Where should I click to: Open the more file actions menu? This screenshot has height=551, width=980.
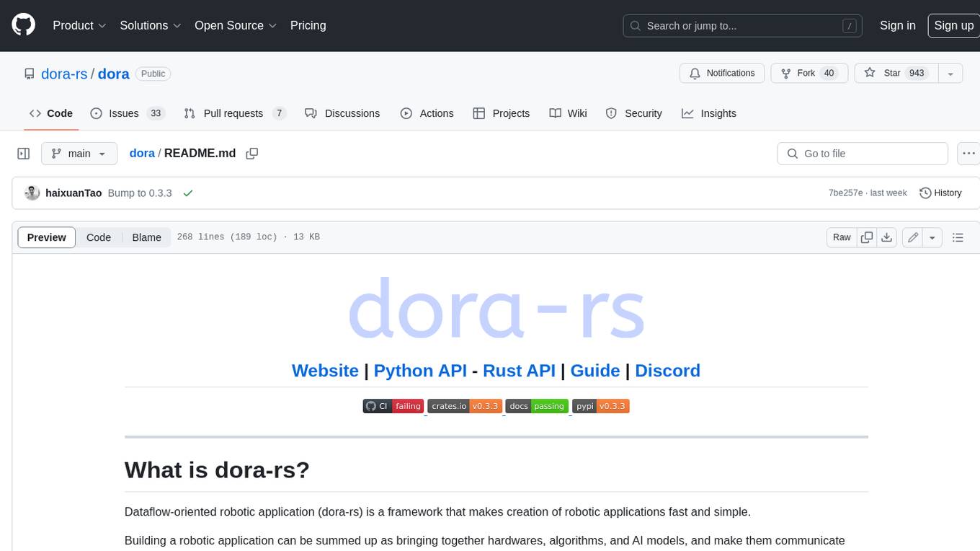[x=968, y=154]
